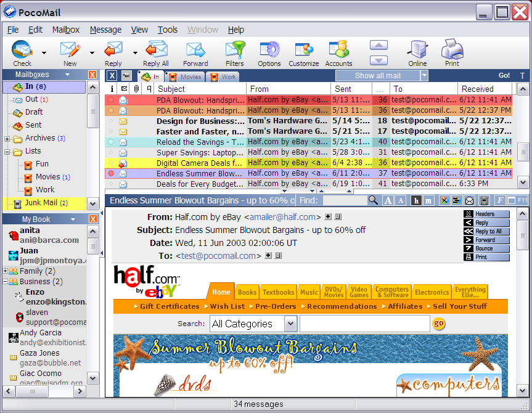Click the Reply icon in the main toolbar

113,50
